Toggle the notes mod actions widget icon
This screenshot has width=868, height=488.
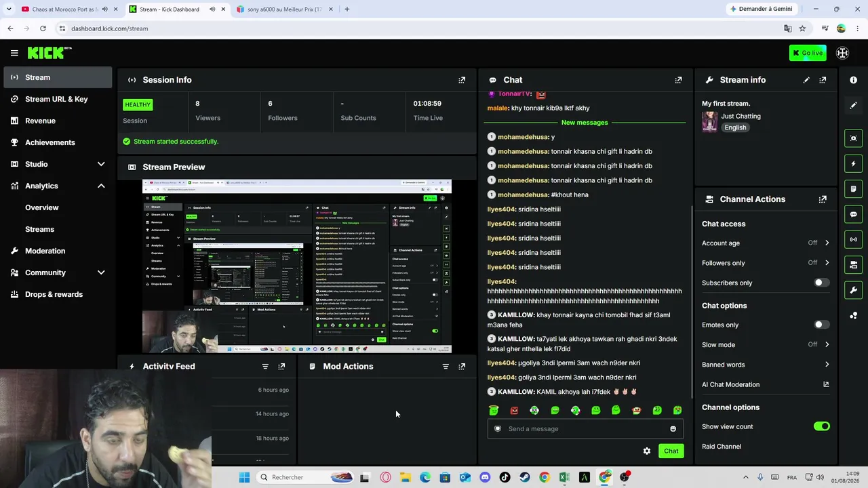pyautogui.click(x=853, y=188)
